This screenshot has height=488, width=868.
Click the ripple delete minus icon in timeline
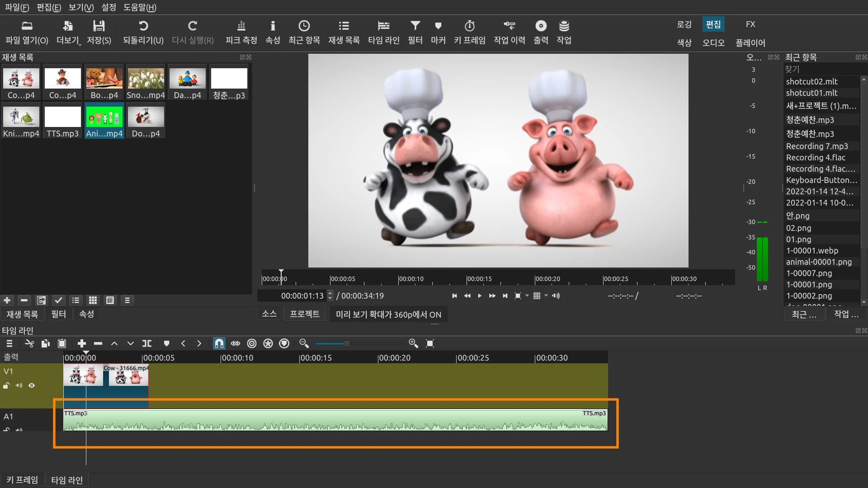[98, 343]
